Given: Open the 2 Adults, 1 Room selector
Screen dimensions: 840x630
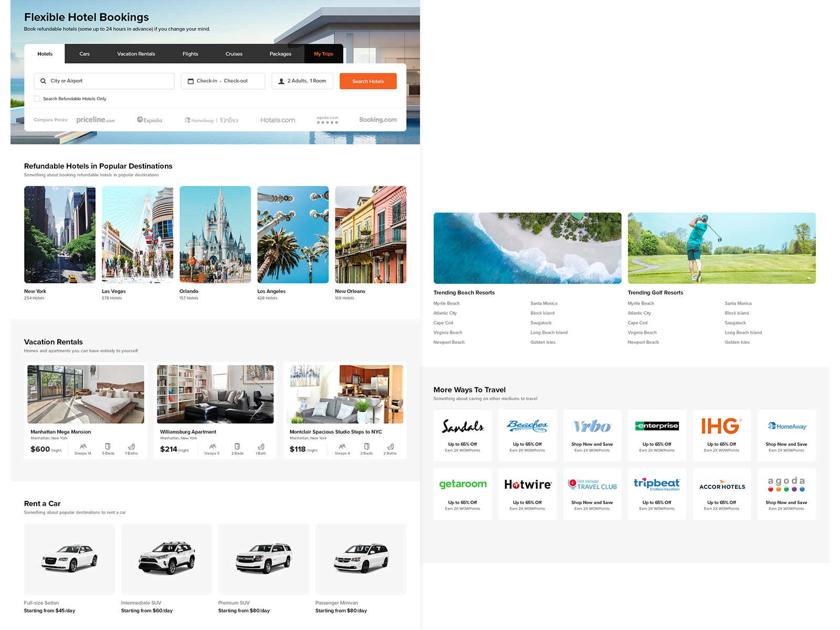Looking at the screenshot, I should pyautogui.click(x=302, y=81).
